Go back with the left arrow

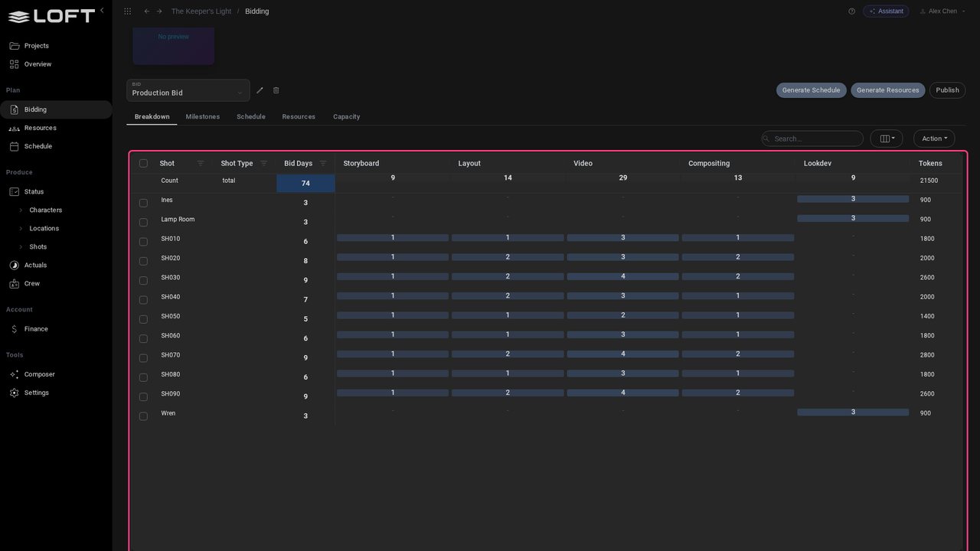click(147, 11)
